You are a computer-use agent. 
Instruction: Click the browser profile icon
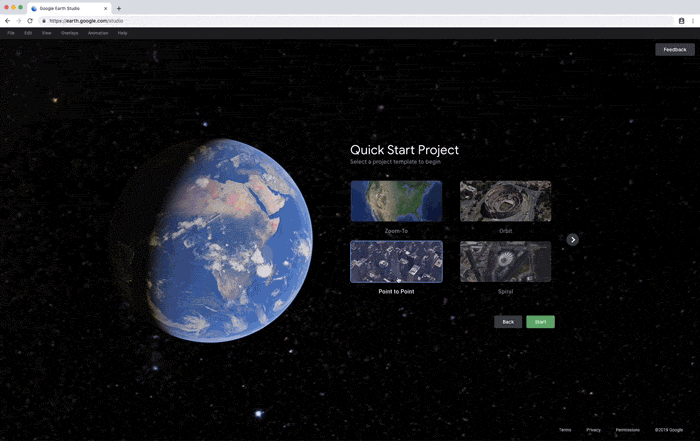click(x=681, y=21)
